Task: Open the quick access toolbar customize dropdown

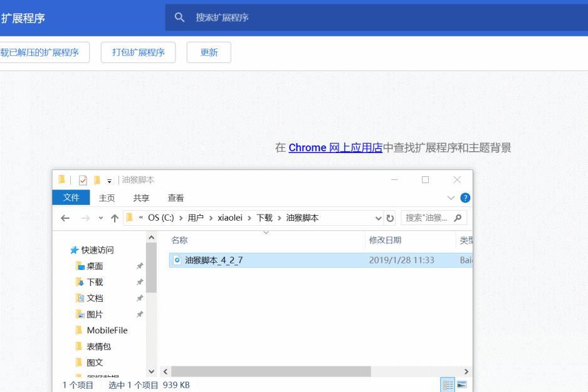Action: click(x=109, y=181)
